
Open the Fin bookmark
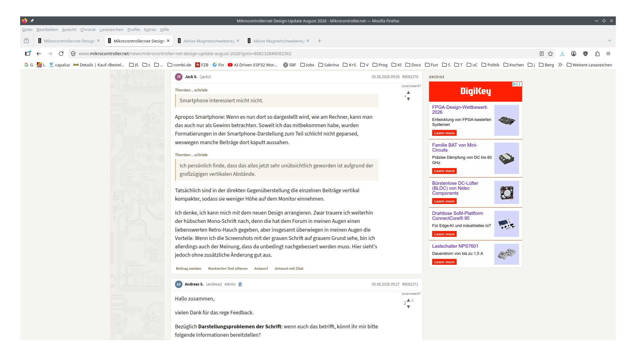coord(218,65)
